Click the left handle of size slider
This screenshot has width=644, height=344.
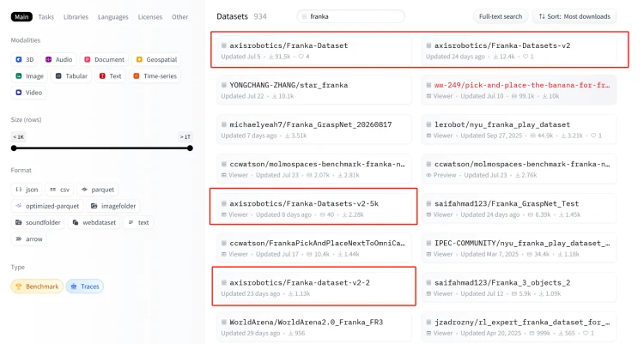click(x=14, y=148)
